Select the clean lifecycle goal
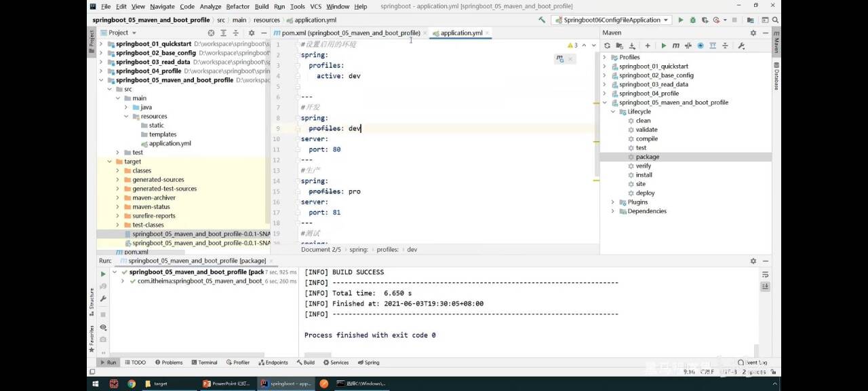 643,121
